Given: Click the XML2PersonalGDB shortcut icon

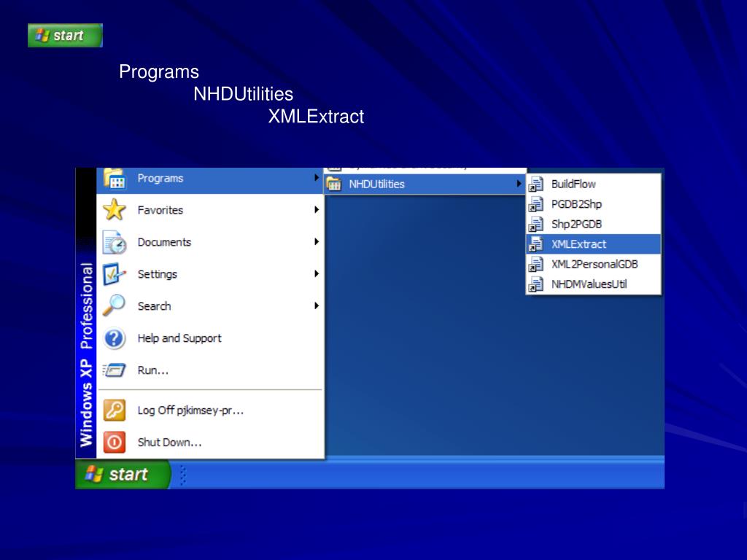Looking at the screenshot, I should [x=536, y=264].
